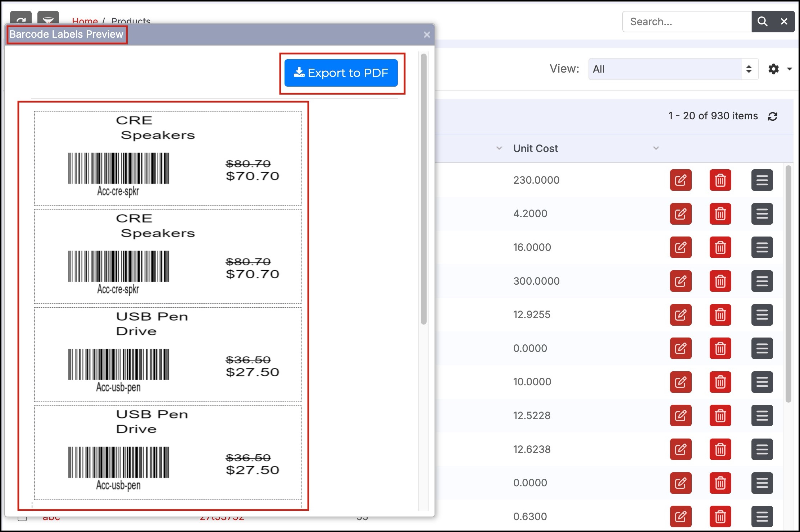The height and width of the screenshot is (532, 800).
Task: Edit the product with cost 12.9255
Action: point(681,315)
